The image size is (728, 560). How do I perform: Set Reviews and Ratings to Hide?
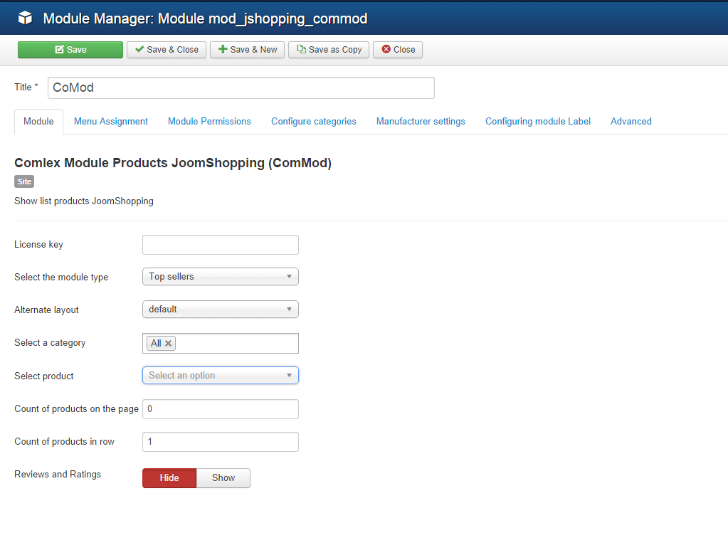pos(169,478)
